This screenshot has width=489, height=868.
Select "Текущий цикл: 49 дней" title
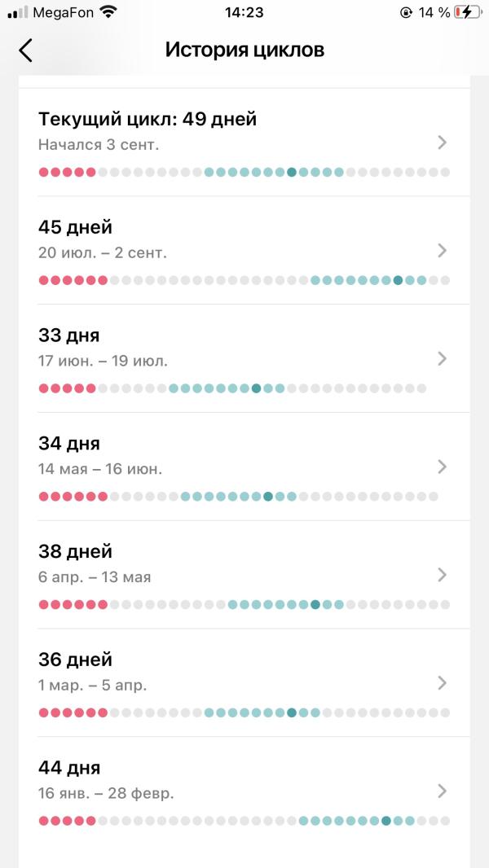tap(148, 120)
